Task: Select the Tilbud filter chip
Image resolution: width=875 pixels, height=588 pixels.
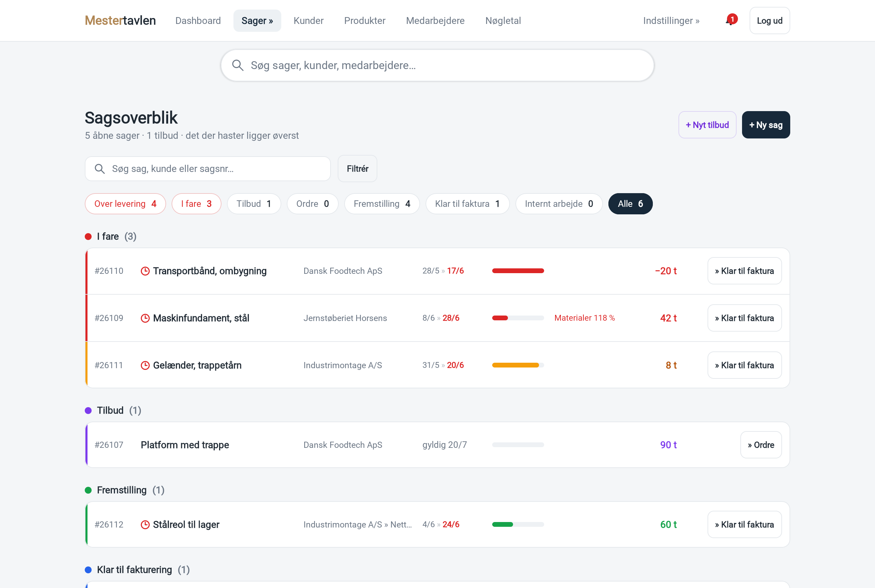Action: [254, 204]
